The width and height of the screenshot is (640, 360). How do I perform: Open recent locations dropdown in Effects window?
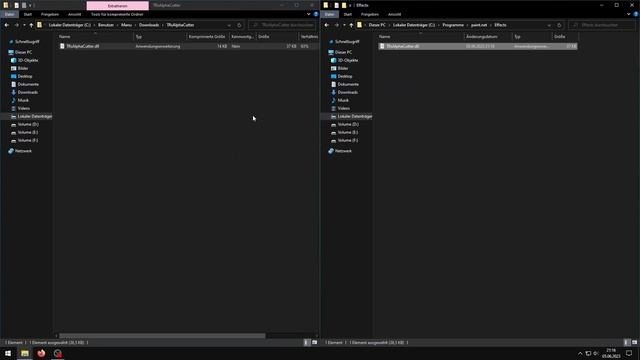pyautogui.click(x=344, y=25)
